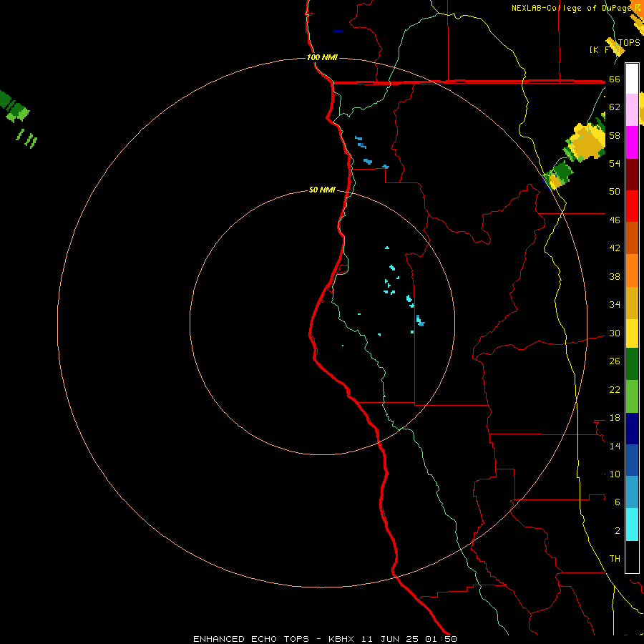The height and width of the screenshot is (644, 644).
Task: Choose the navy blue scale segment
Action: [x=632, y=429]
